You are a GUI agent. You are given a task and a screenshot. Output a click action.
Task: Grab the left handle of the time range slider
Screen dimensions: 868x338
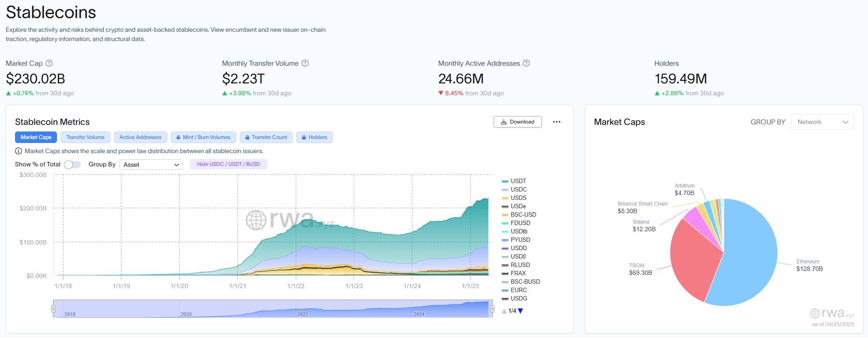(x=53, y=309)
